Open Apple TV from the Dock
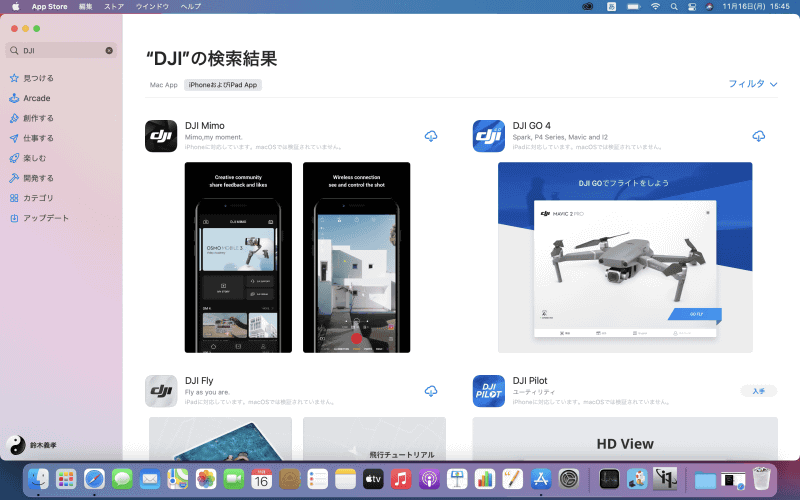This screenshot has width=800, height=500. click(x=373, y=479)
